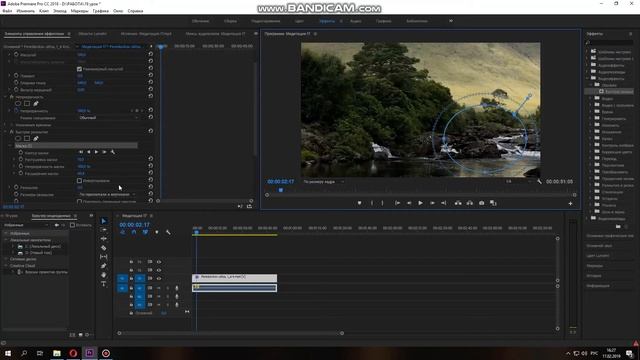Open playback resolution 1/4 dropdown
The width and height of the screenshot is (640, 360).
point(520,182)
